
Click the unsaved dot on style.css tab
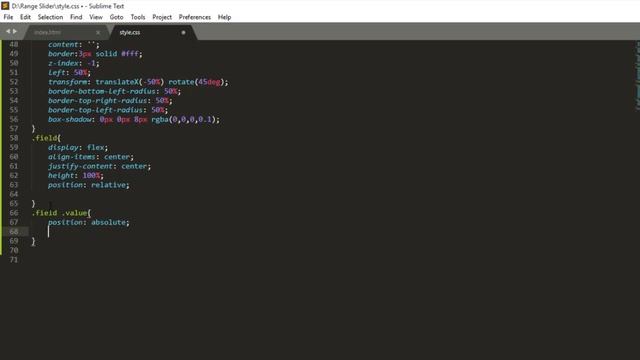pyautogui.click(x=183, y=32)
